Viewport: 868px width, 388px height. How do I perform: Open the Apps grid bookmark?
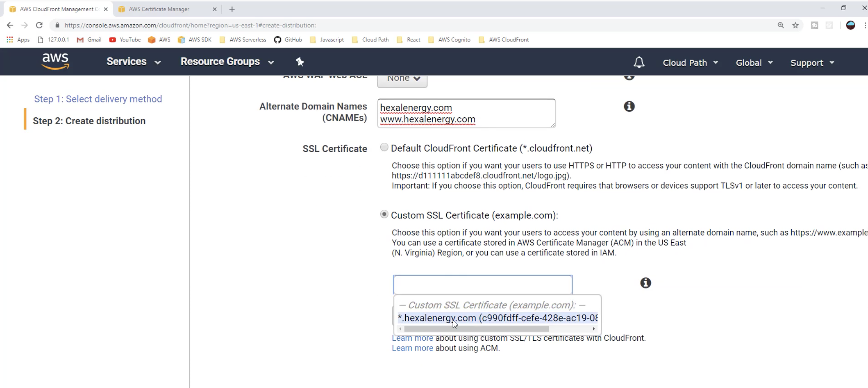pos(18,40)
